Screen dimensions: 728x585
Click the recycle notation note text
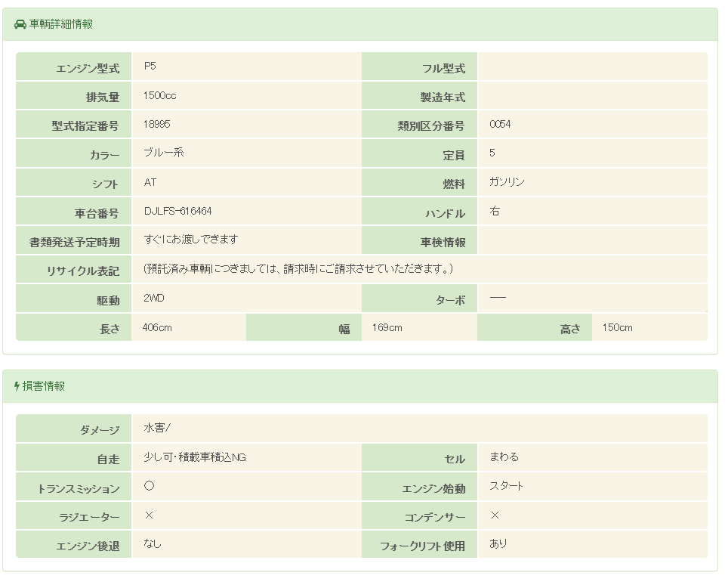pyautogui.click(x=298, y=269)
